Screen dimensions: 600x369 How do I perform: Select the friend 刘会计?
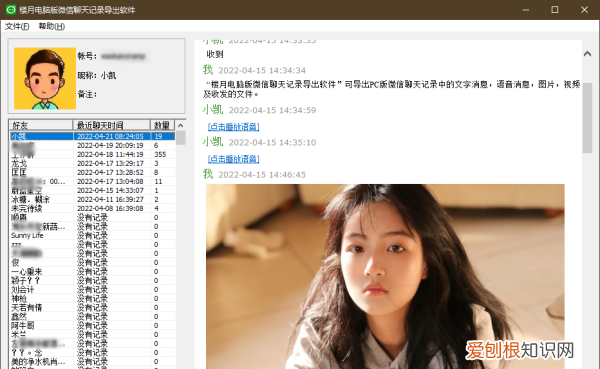tap(92, 289)
